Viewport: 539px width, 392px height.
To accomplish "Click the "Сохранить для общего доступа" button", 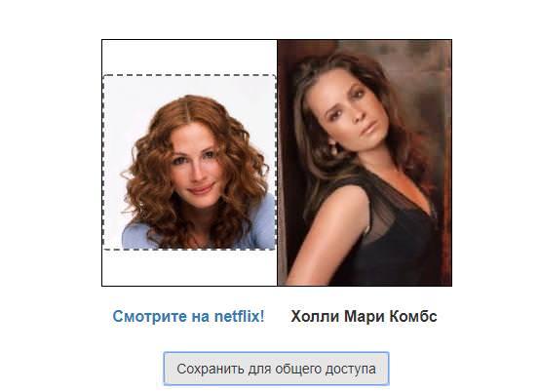I will 277,369.
